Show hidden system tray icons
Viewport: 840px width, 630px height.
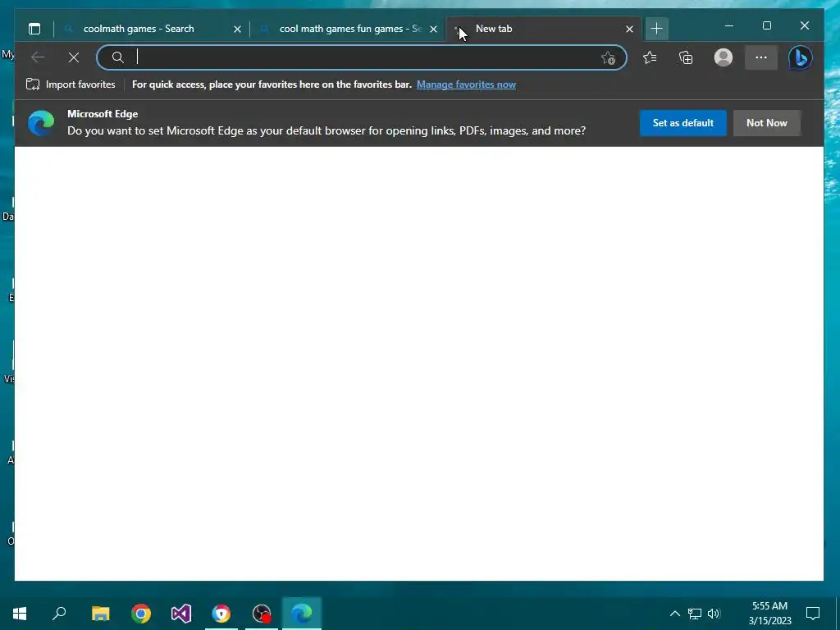675,614
